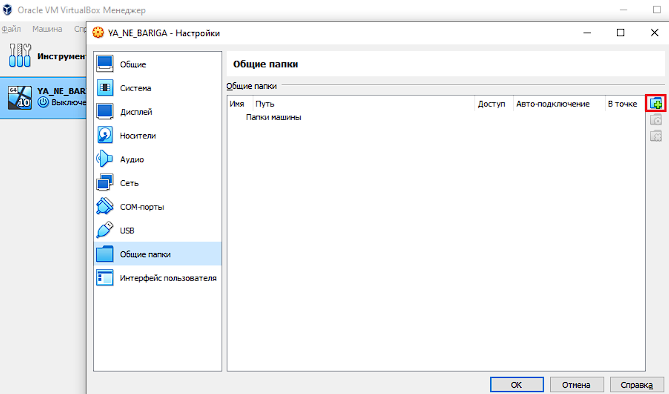Image resolution: width=669 pixels, height=394 pixels.
Task: Select the Папки машины tree row
Action: pos(273,117)
